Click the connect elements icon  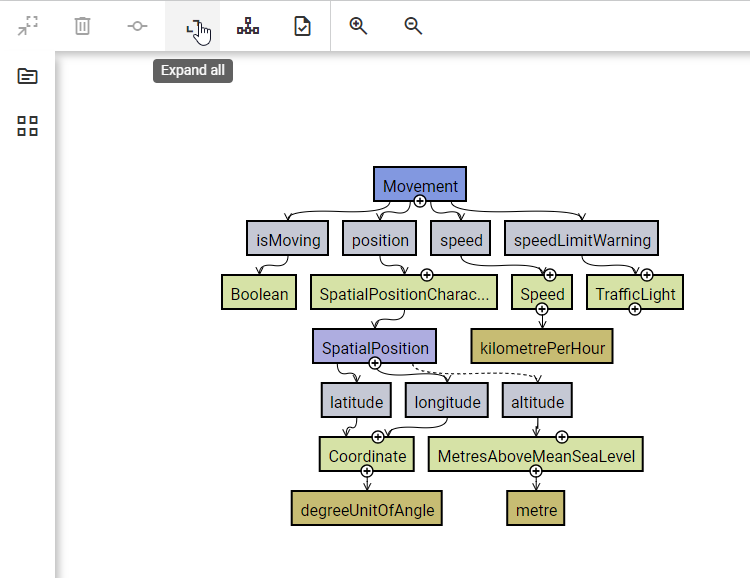[138, 26]
